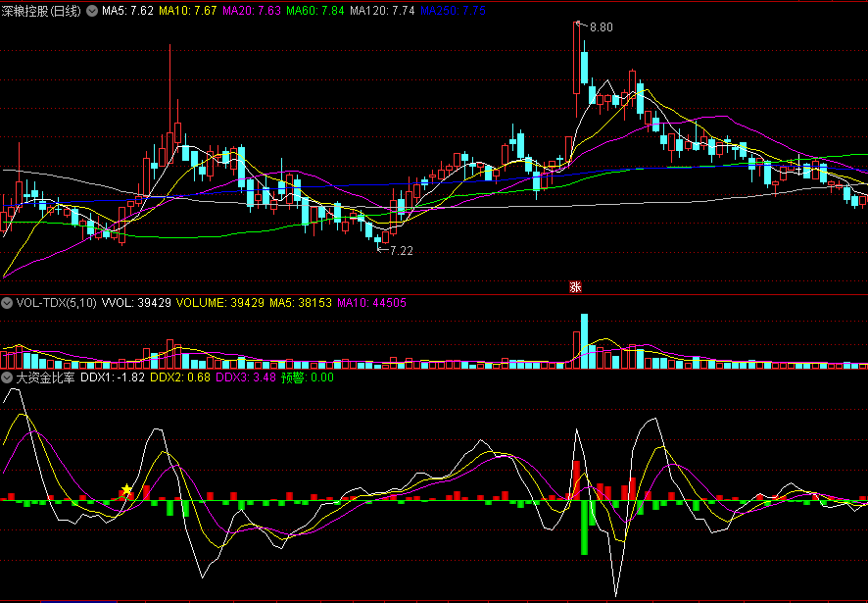868x603 pixels.
Task: Click the longest green DDX bar
Action: (x=584, y=528)
